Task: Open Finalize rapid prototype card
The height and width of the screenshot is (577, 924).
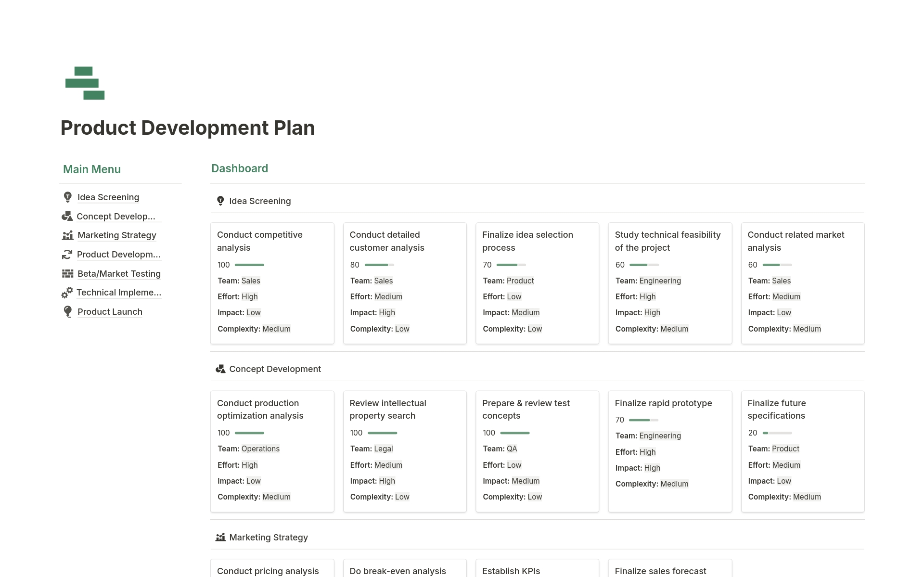Action: [x=664, y=402]
